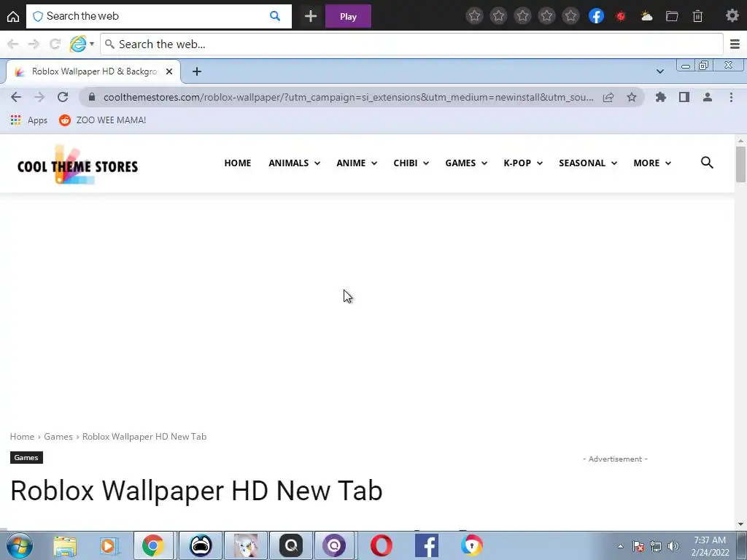747x560 pixels.
Task: Open the weather icon in top bar
Action: tap(646, 16)
